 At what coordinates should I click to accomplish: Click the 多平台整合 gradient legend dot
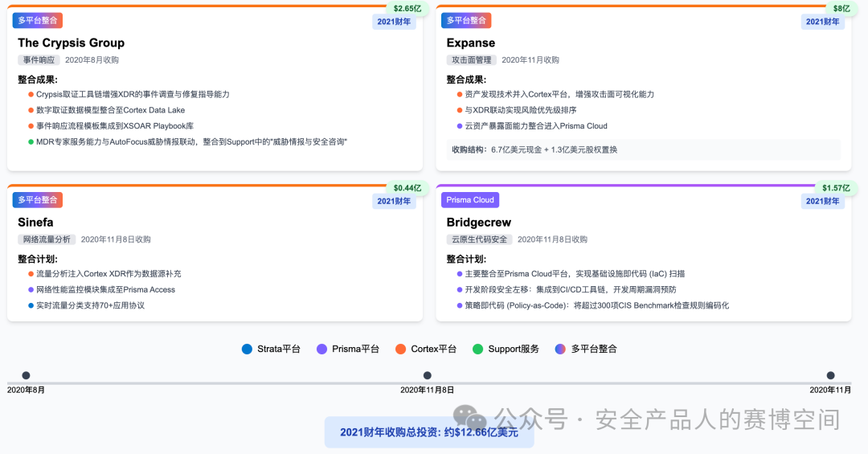560,349
